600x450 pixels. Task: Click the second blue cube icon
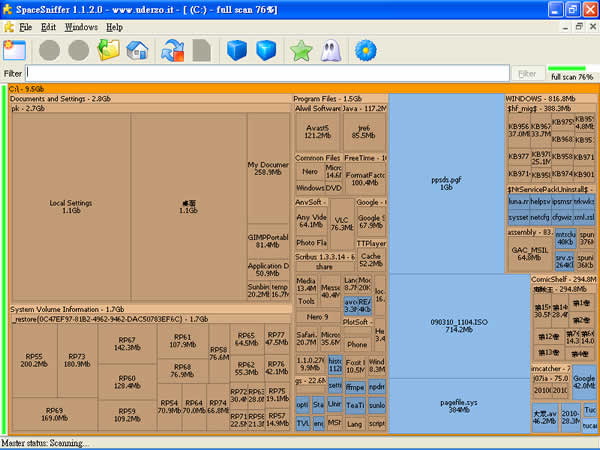coord(265,49)
